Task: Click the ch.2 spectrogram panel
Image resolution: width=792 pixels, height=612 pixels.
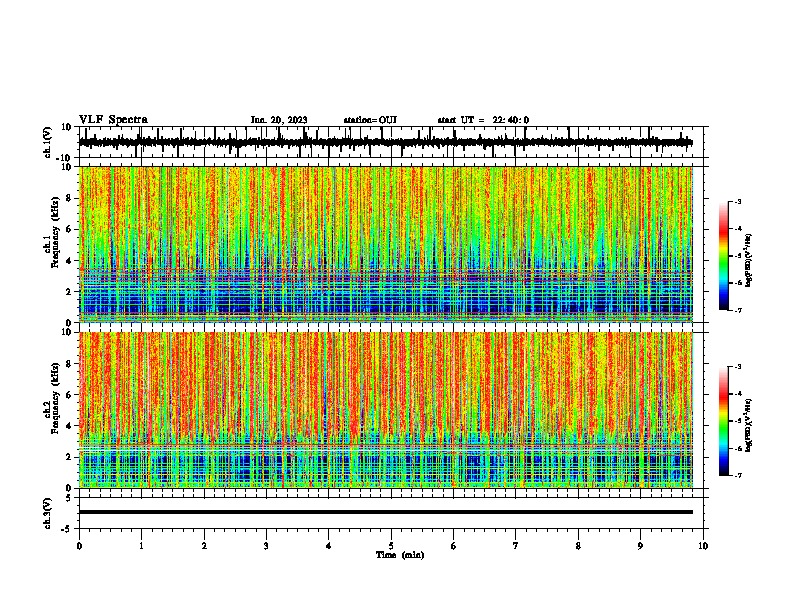Action: click(x=386, y=410)
